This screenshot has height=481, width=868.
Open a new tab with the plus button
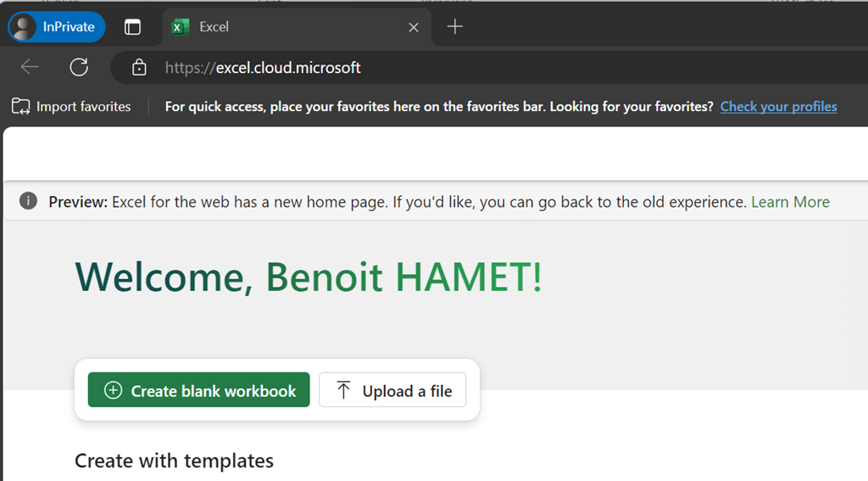[454, 26]
